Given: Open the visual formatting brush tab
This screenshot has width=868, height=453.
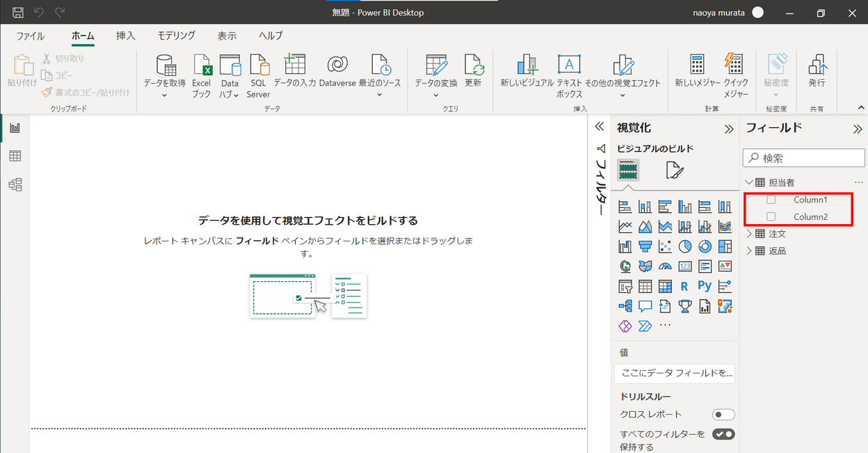Looking at the screenshot, I should pyautogui.click(x=675, y=170).
